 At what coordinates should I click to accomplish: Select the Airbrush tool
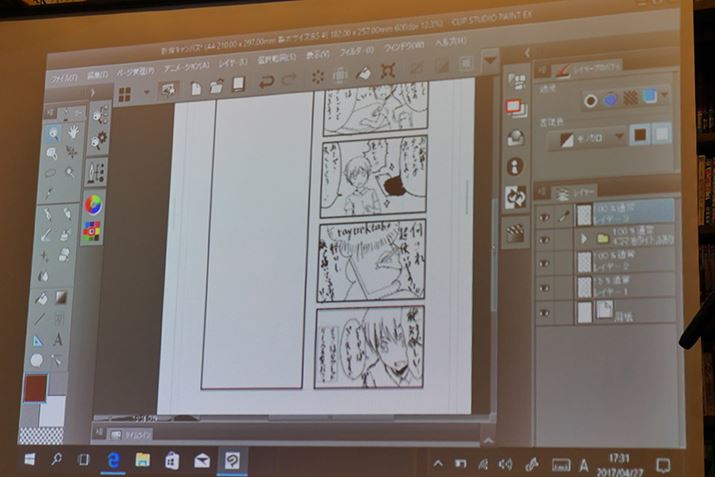(66, 234)
